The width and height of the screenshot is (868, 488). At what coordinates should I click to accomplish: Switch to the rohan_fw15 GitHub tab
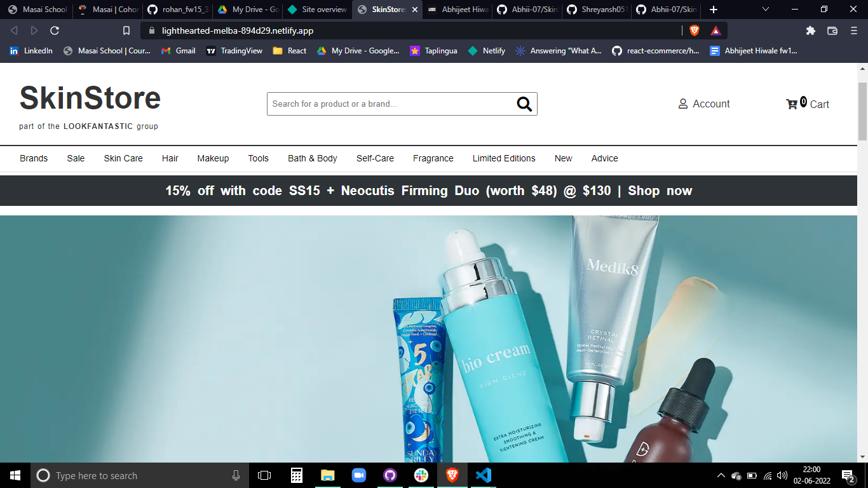tap(178, 10)
